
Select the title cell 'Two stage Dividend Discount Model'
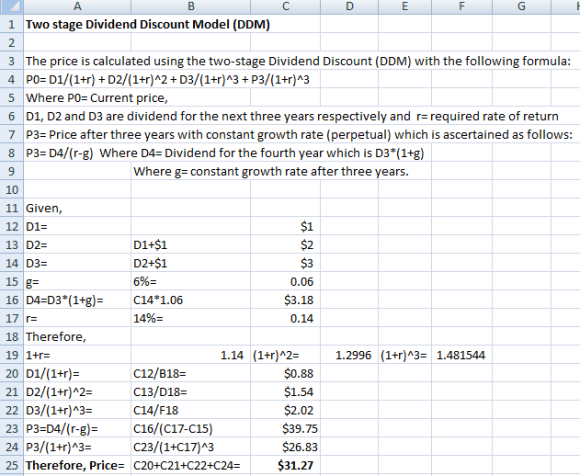[148, 24]
